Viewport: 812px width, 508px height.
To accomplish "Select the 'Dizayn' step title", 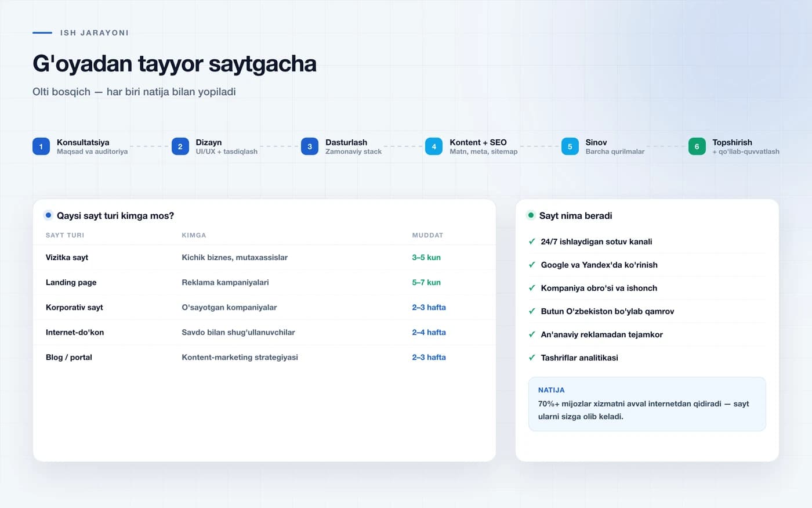I will click(209, 142).
